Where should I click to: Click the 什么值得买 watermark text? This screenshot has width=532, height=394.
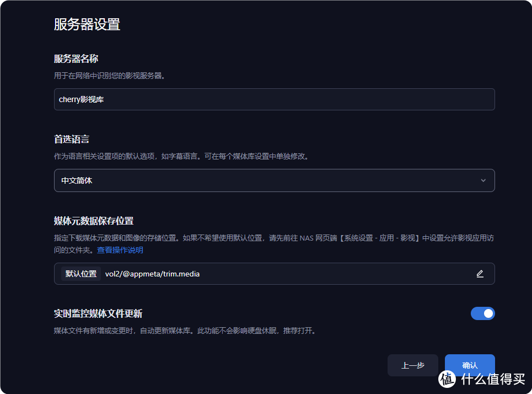click(493, 379)
